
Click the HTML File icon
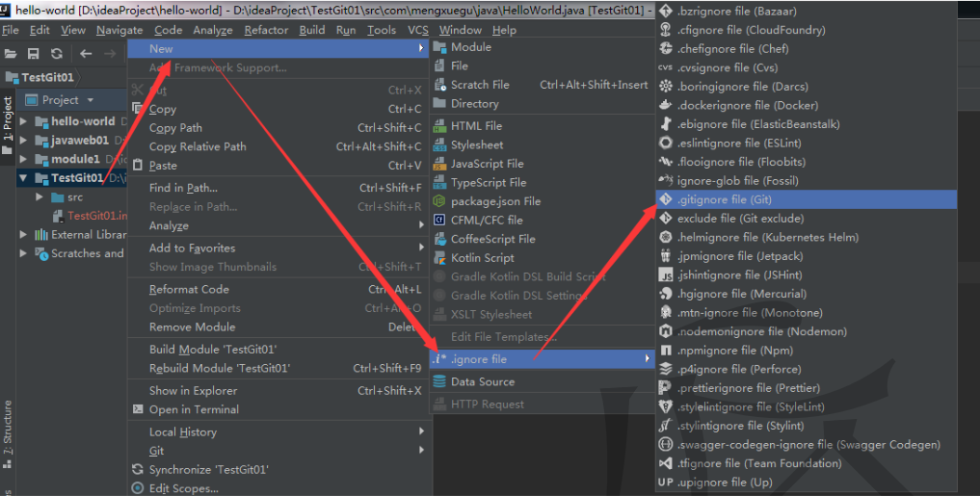(x=440, y=125)
